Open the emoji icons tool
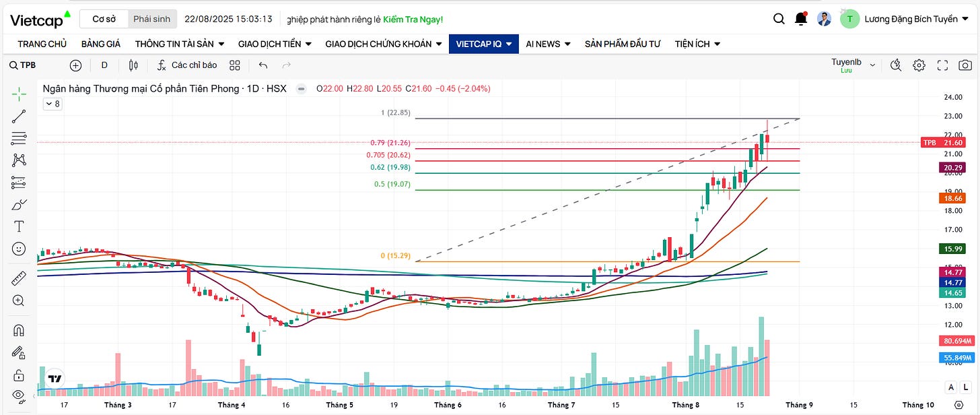Image resolution: width=980 pixels, height=415 pixels. pyautogui.click(x=19, y=249)
